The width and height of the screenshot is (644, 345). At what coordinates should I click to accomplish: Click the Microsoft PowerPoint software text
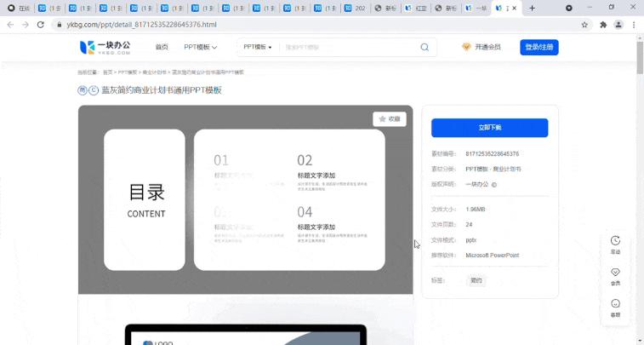click(x=492, y=256)
